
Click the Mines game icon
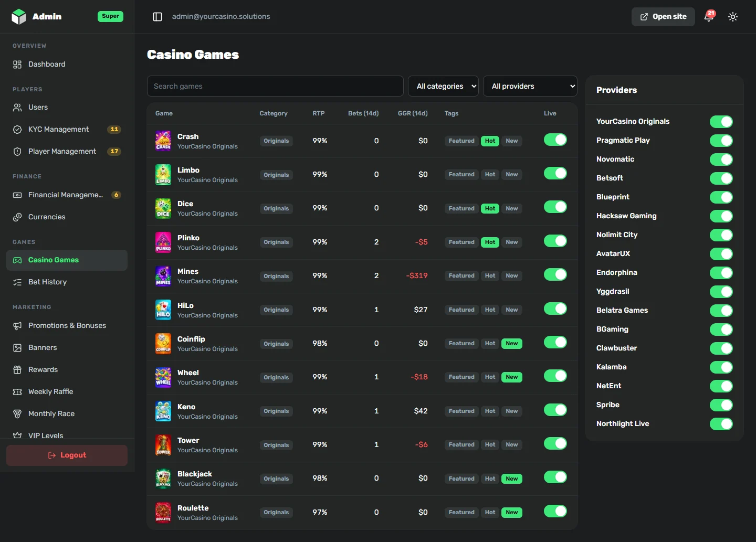(163, 276)
